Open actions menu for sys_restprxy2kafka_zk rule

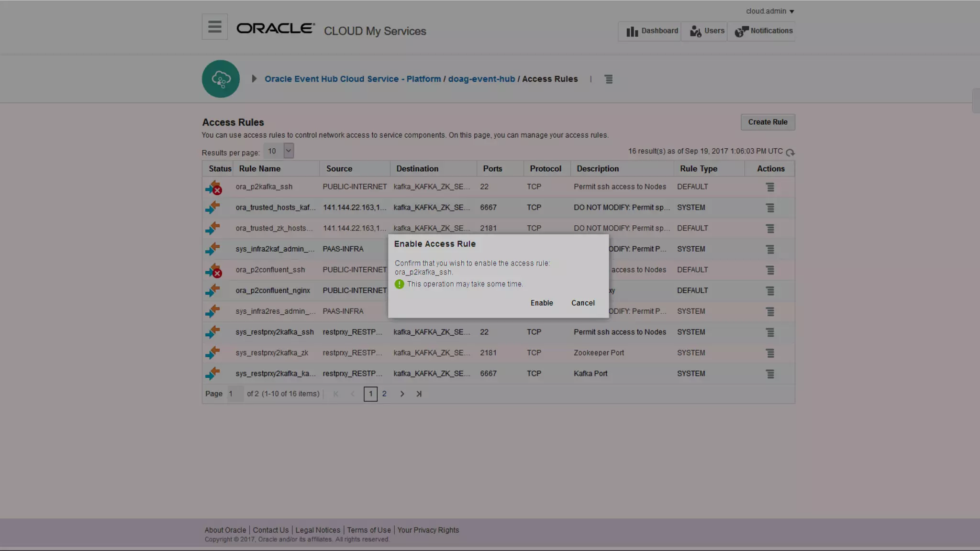770,353
